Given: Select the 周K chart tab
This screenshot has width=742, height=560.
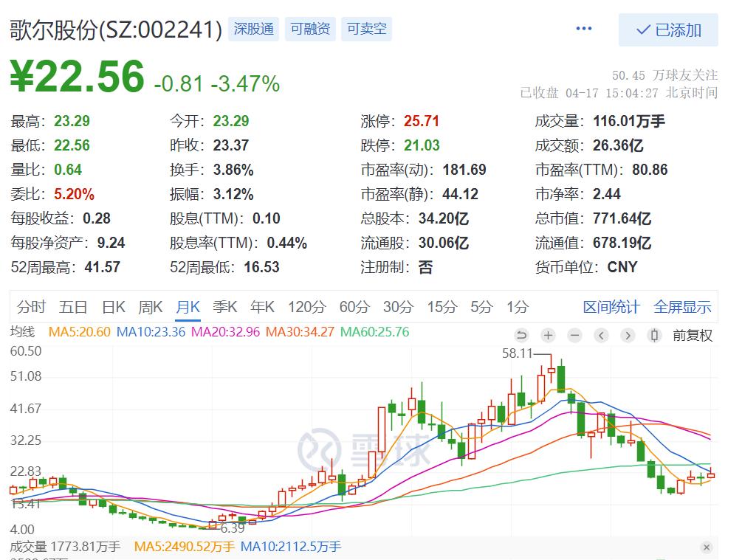Looking at the screenshot, I should point(151,307).
